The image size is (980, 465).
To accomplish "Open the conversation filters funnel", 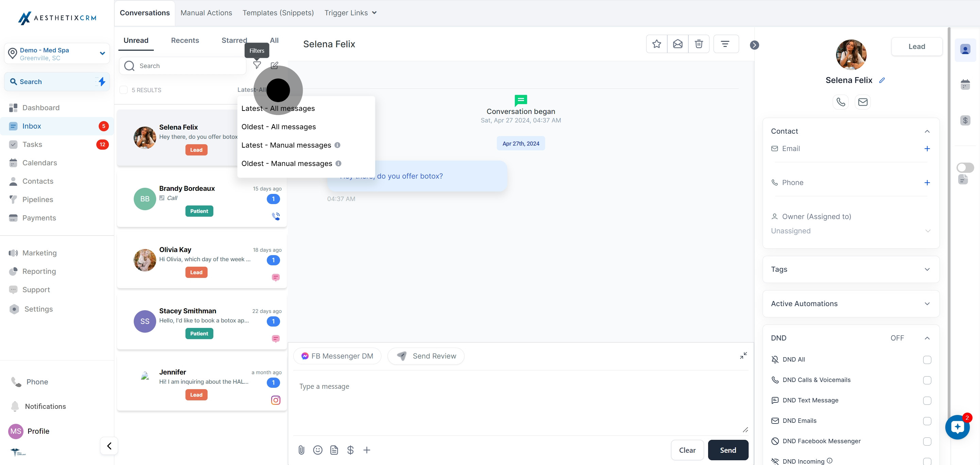I will [257, 65].
